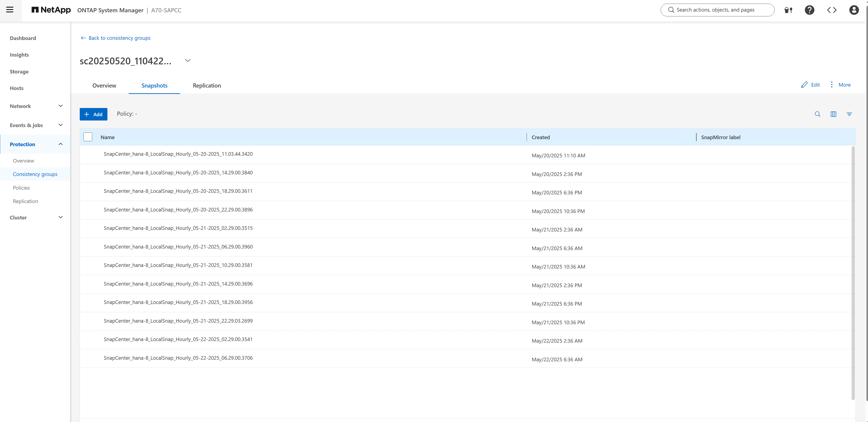Go back to consistency groups link

[x=116, y=38]
